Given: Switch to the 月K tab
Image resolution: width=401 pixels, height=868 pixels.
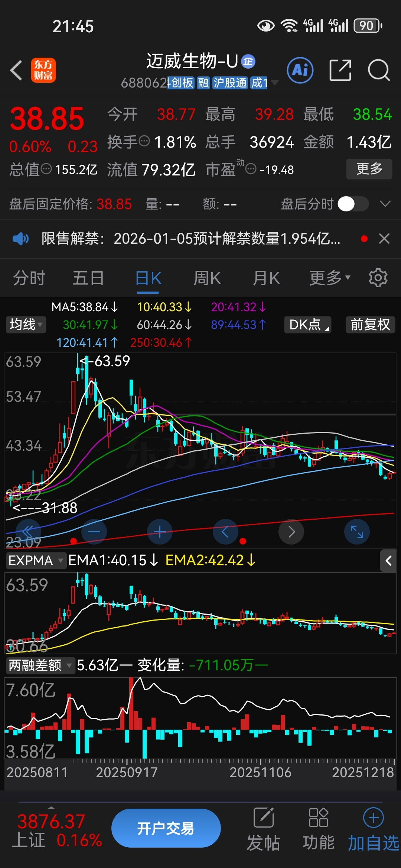Looking at the screenshot, I should point(266,278).
